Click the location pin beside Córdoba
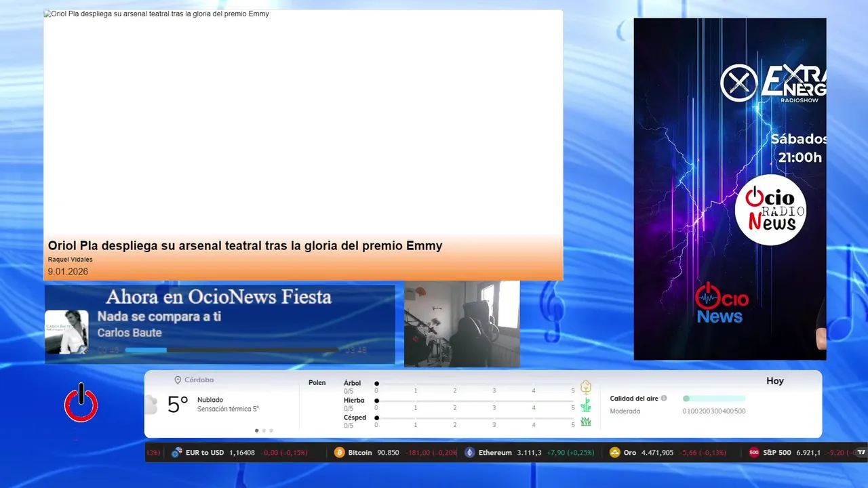The image size is (868, 488). point(178,380)
